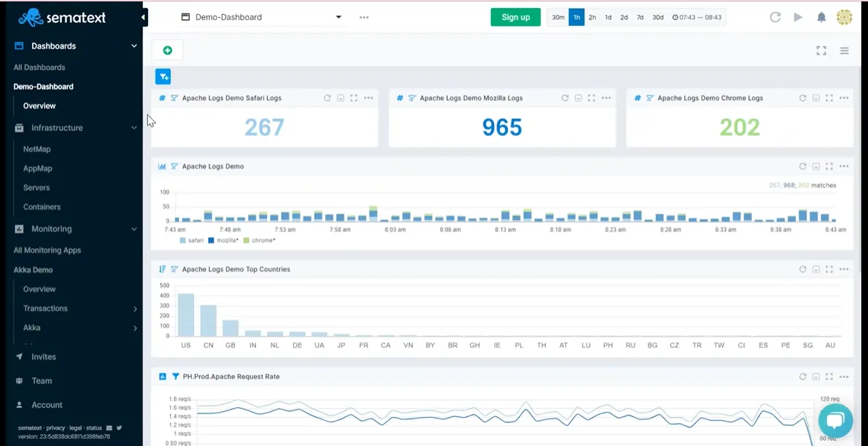Open the Demo-Dashboard selector dropdown
Viewport: 868px width, 446px height.
(x=262, y=17)
